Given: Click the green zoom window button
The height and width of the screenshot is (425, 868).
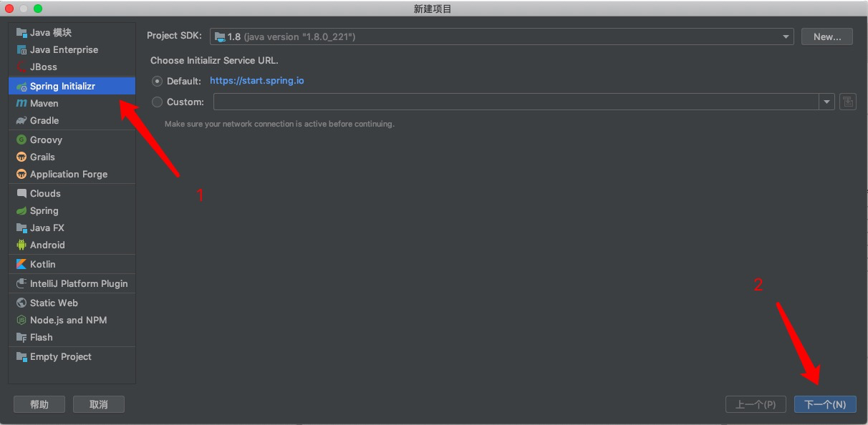Looking at the screenshot, I should [x=37, y=9].
